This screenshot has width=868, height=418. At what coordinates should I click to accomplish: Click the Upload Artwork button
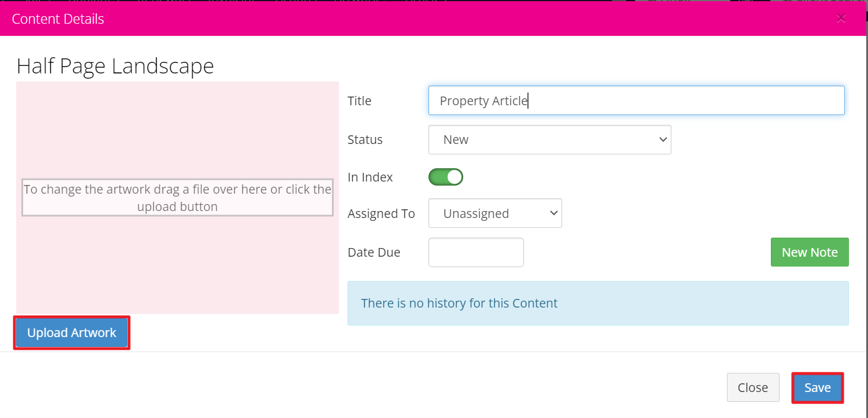click(x=72, y=333)
